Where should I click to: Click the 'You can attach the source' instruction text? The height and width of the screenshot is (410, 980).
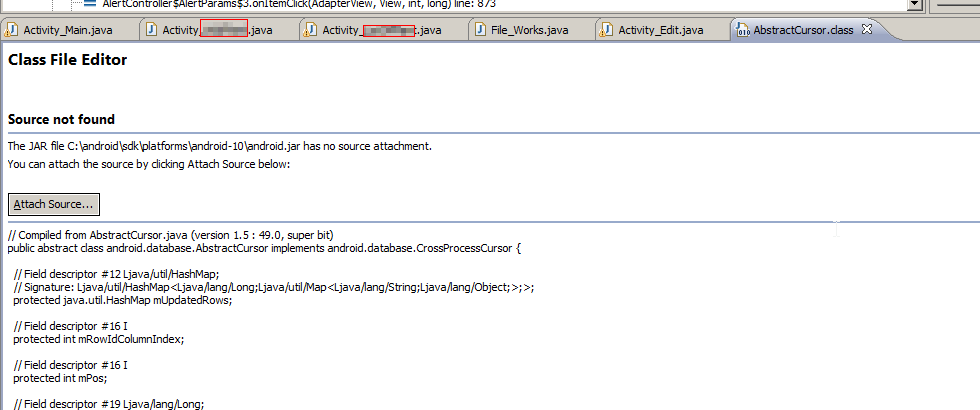[x=149, y=164]
